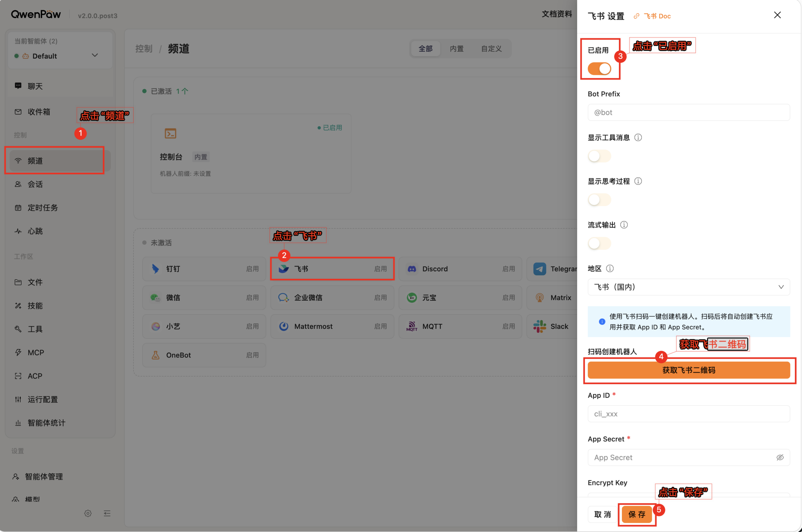This screenshot has width=802, height=532.
Task: Click the Slack channel icon
Action: (x=540, y=327)
